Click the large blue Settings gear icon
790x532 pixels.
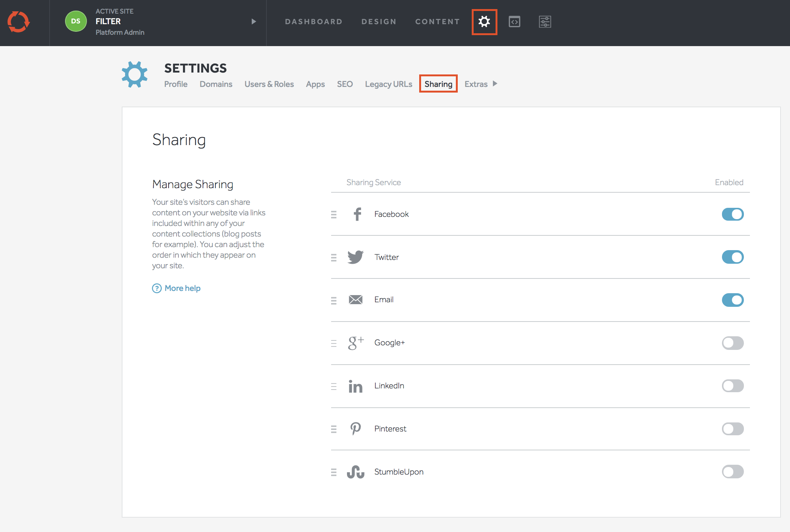(x=135, y=74)
